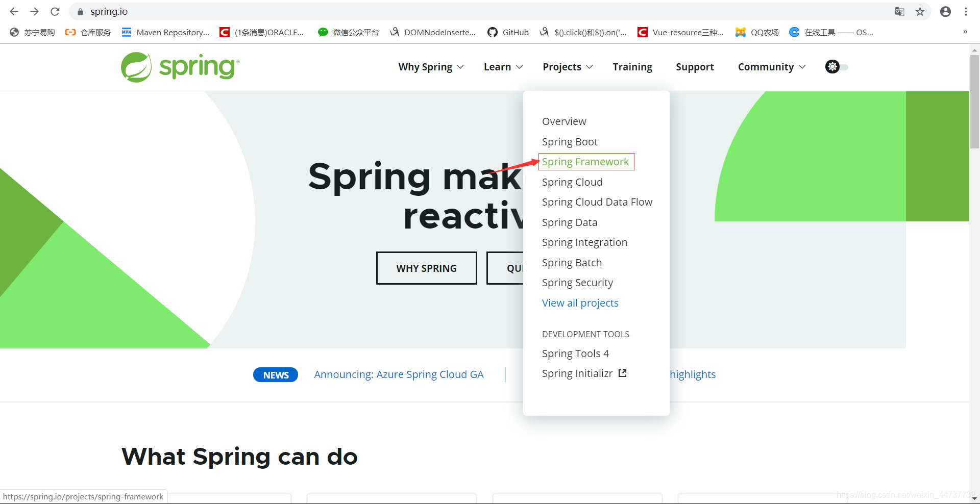
Task: Expand the Why Spring menu
Action: pos(431,67)
